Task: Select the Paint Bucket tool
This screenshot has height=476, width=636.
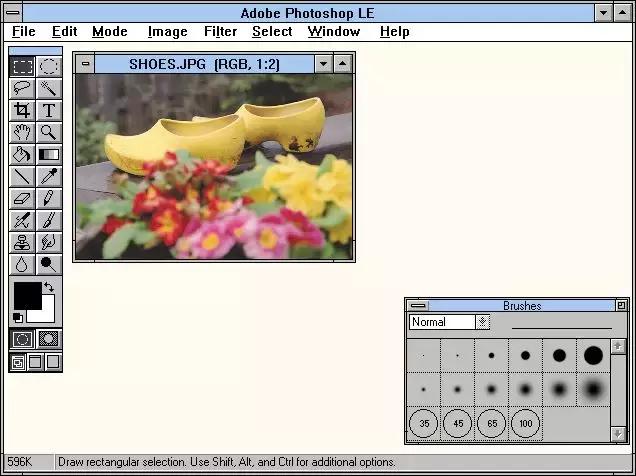Action: point(22,154)
